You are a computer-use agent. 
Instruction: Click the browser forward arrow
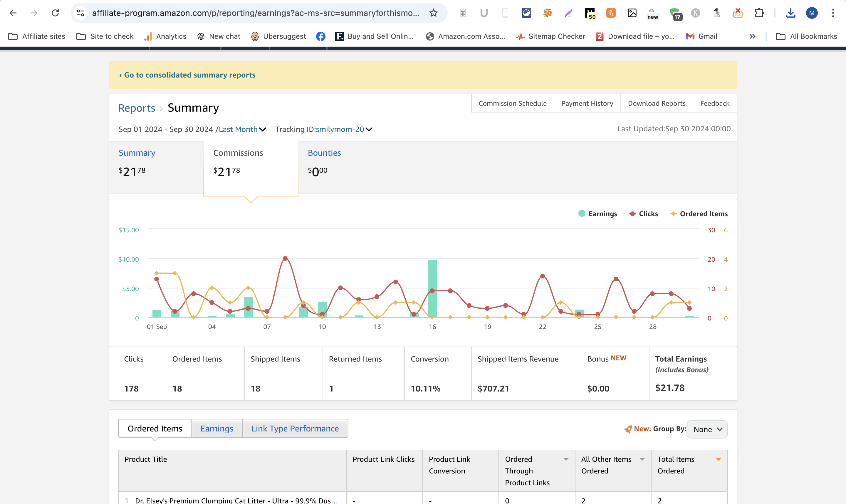point(34,13)
